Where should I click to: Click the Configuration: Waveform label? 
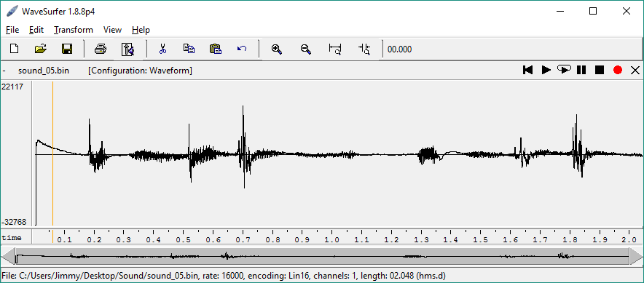coord(140,71)
